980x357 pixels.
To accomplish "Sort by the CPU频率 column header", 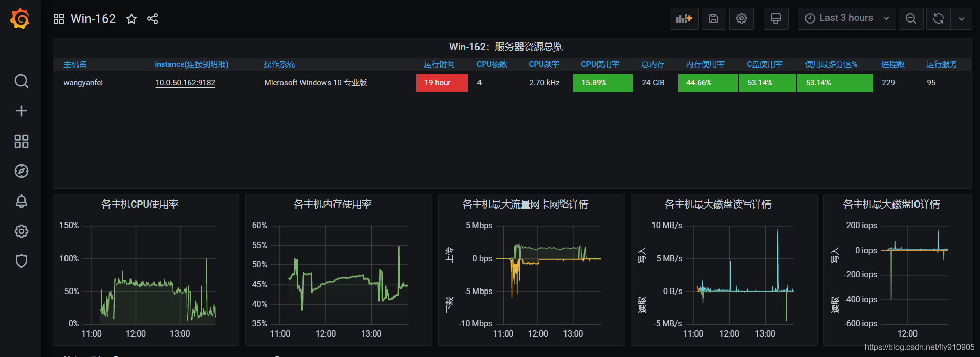I will click(x=544, y=64).
